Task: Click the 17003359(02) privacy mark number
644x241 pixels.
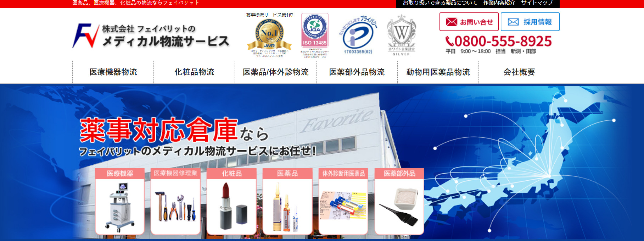Action: click(358, 52)
